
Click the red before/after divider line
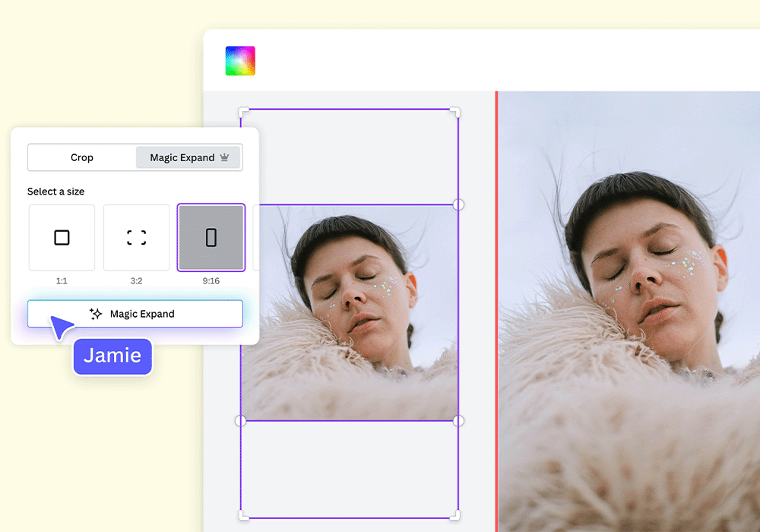point(496,312)
